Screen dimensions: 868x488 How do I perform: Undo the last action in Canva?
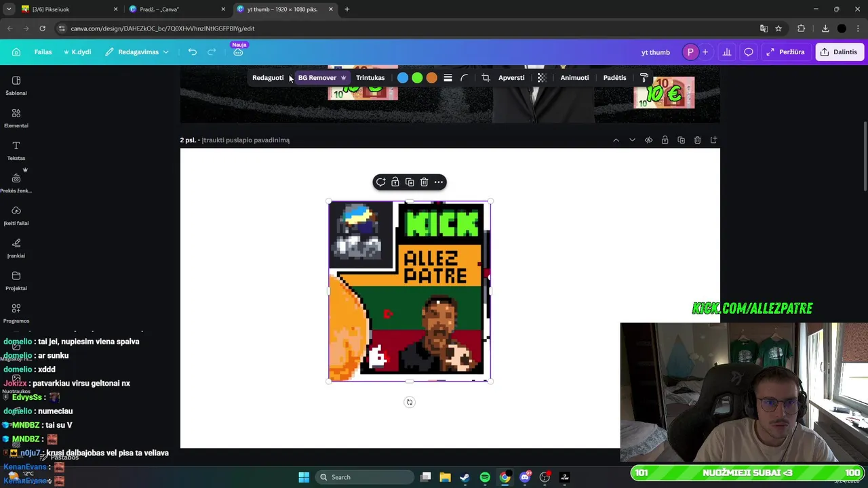click(193, 52)
